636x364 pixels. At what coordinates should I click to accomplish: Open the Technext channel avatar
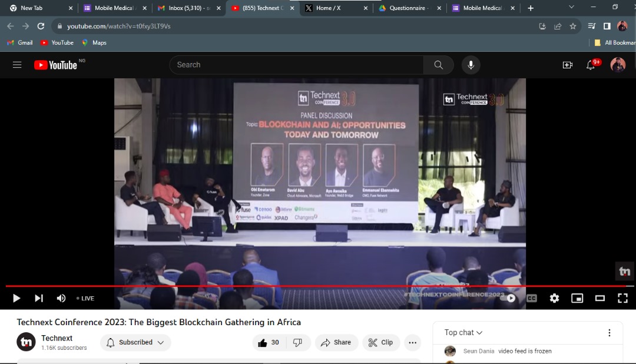26,342
